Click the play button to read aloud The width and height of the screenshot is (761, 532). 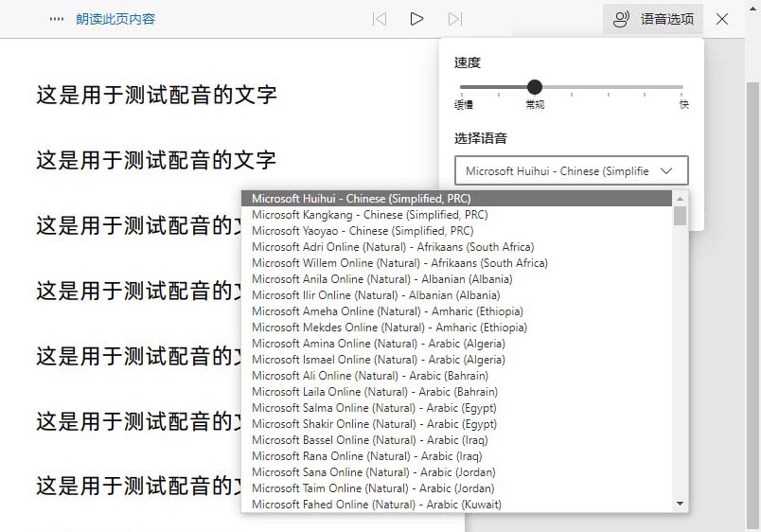[x=416, y=19]
